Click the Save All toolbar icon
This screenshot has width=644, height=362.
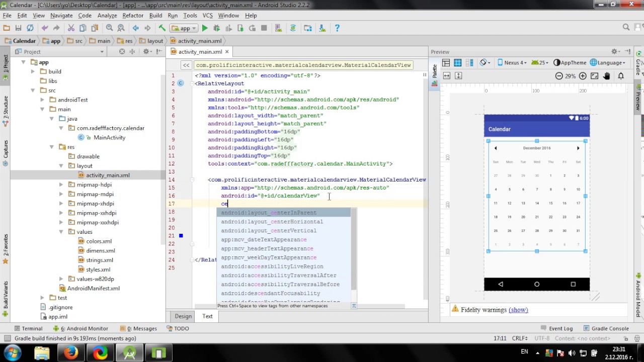[x=18, y=28]
